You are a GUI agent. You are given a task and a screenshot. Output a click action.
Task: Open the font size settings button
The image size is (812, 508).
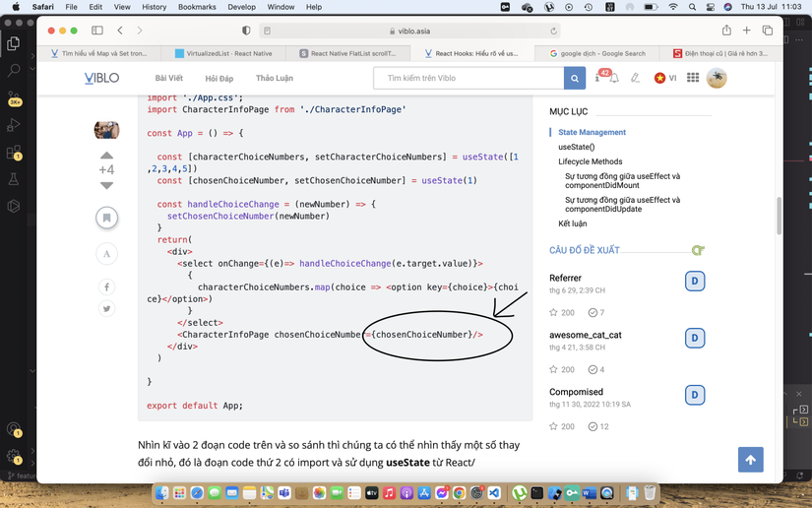click(x=106, y=254)
